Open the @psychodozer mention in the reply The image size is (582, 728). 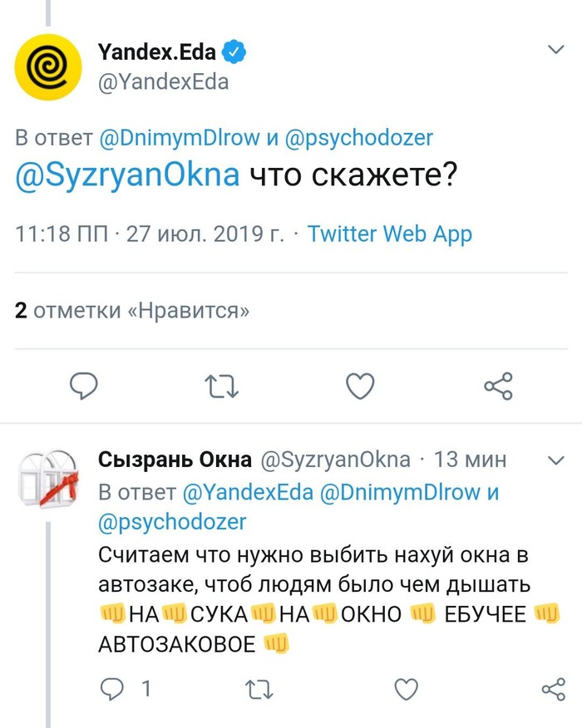click(173, 521)
